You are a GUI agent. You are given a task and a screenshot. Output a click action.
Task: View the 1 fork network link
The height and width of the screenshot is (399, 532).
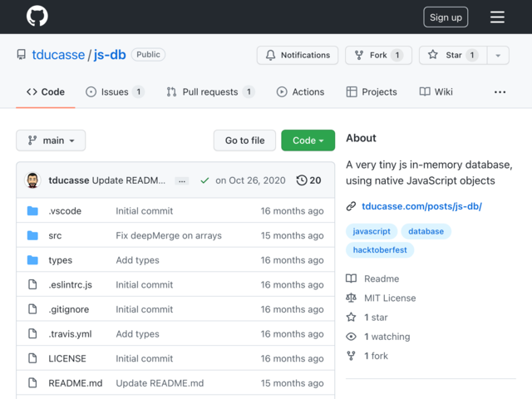click(376, 356)
